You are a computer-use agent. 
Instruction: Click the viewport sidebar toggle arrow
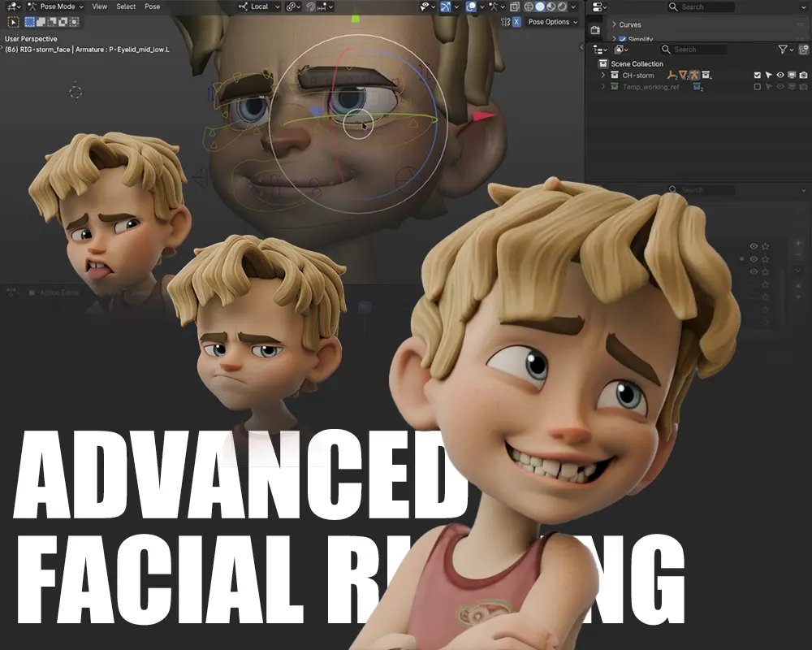[581, 47]
